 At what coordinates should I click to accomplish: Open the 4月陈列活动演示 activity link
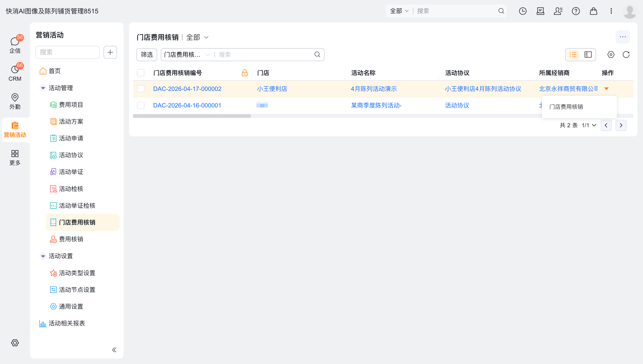(x=374, y=89)
